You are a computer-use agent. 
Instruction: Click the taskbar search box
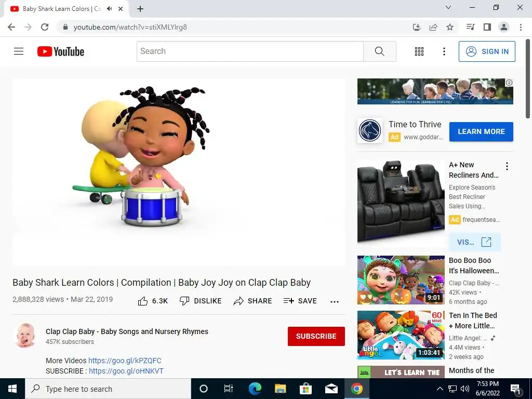click(x=108, y=389)
